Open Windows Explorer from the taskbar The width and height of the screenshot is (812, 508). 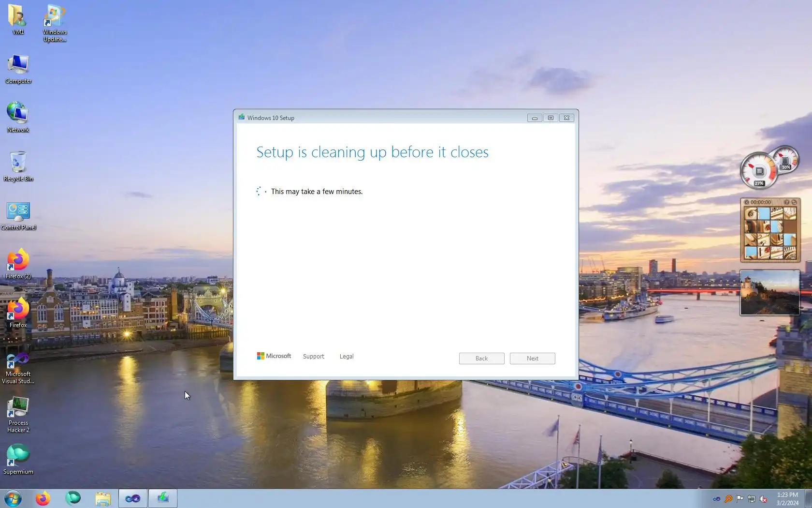pyautogui.click(x=103, y=498)
